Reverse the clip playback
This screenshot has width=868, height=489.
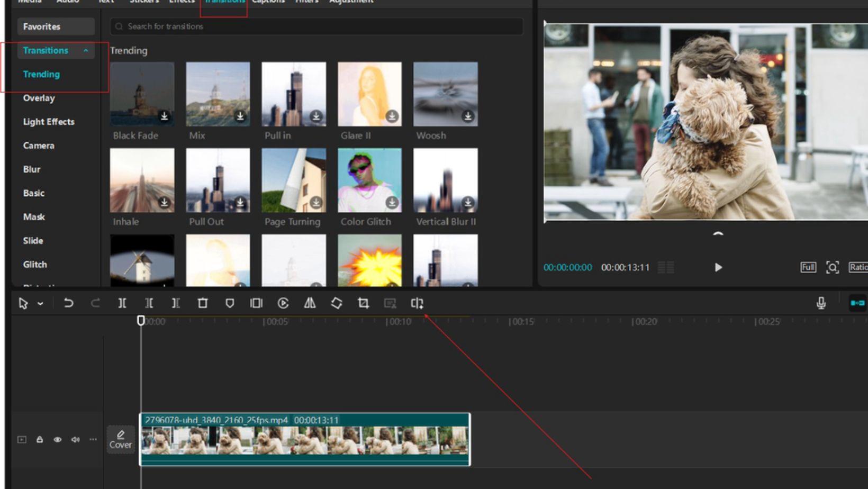click(x=283, y=303)
